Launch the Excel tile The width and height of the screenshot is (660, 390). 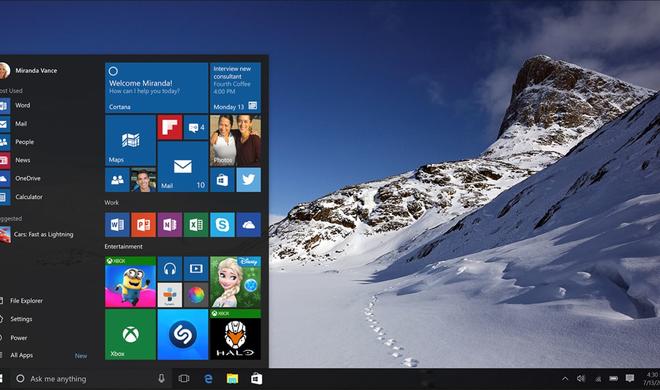(196, 225)
